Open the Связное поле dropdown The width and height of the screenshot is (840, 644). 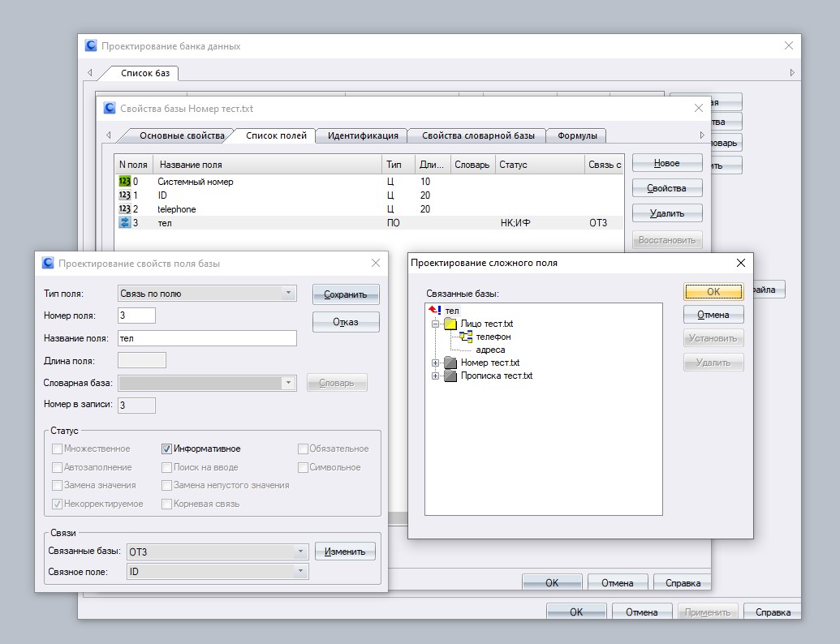point(300,571)
